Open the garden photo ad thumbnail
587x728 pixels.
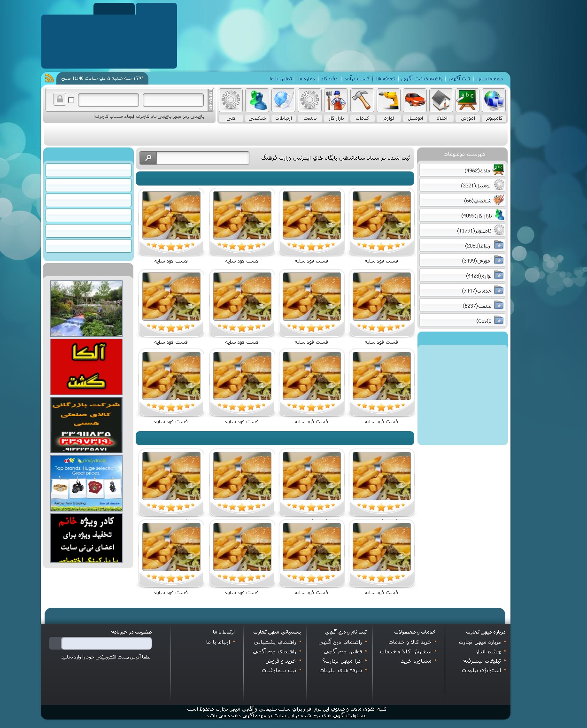(x=86, y=309)
